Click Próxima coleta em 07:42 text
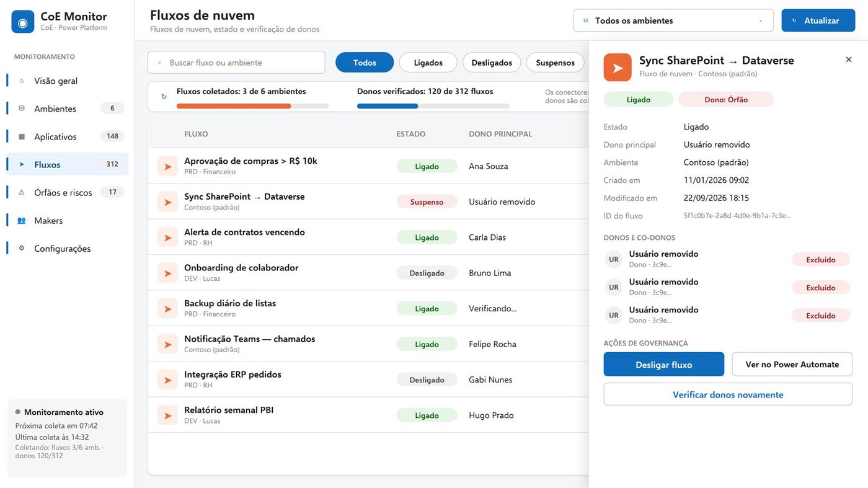 point(56,426)
